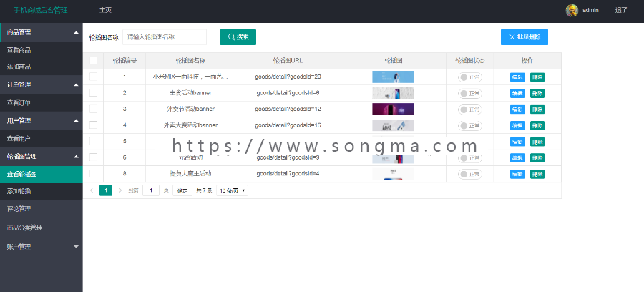Tick the checkbox for row 3
The image size is (644, 292).
93,109
